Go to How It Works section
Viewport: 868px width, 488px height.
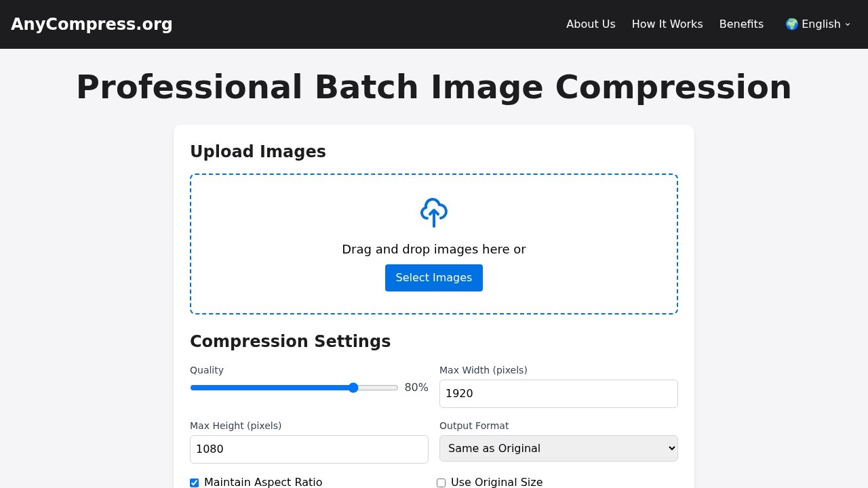(x=667, y=24)
